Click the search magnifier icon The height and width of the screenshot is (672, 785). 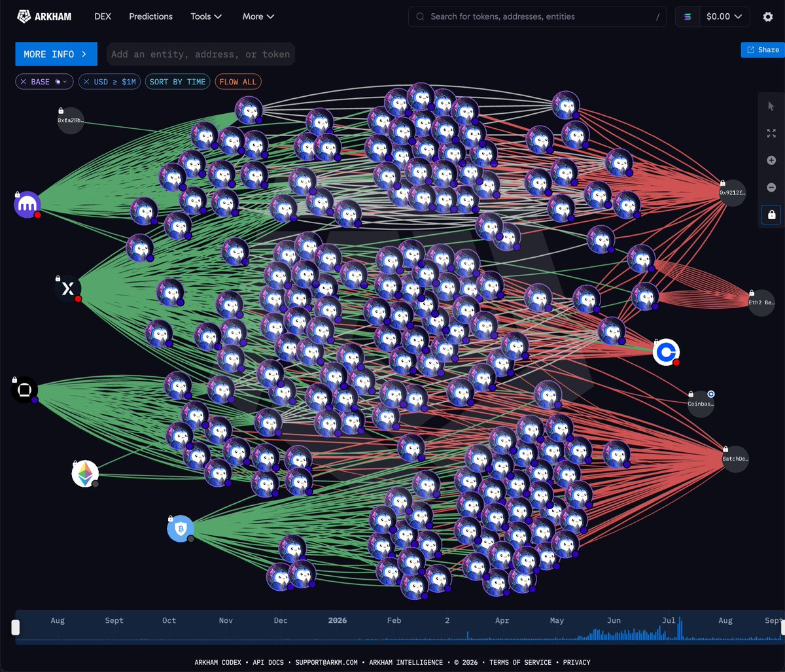point(420,17)
